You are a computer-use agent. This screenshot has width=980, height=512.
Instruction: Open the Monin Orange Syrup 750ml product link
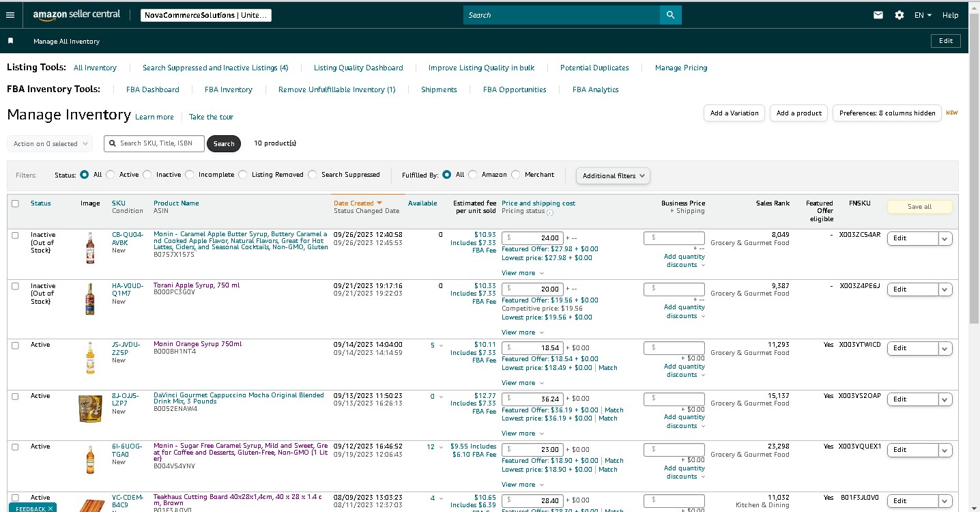[197, 344]
